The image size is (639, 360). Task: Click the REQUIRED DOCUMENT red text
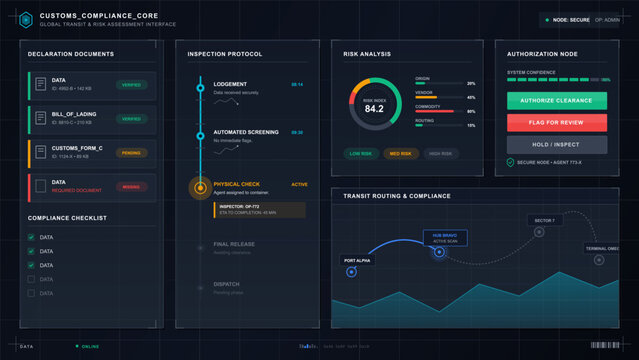click(77, 190)
